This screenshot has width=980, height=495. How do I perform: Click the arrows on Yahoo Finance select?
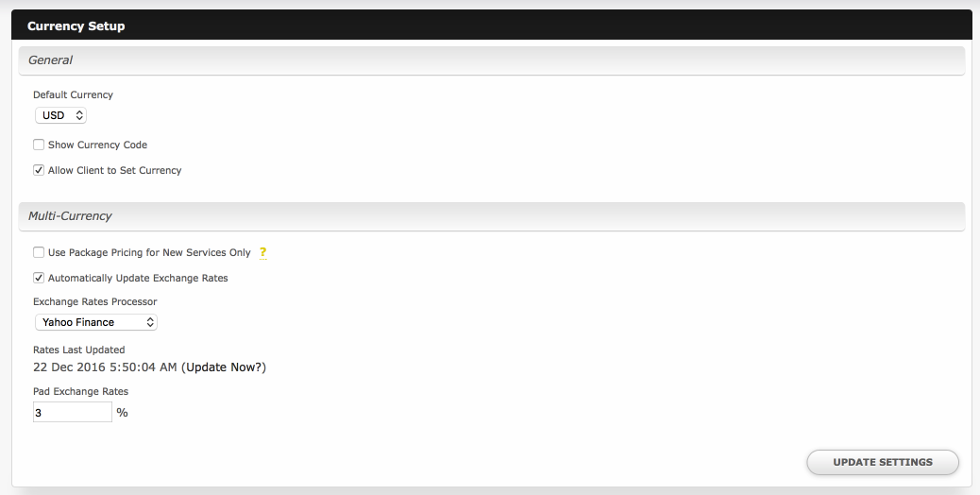tap(150, 322)
